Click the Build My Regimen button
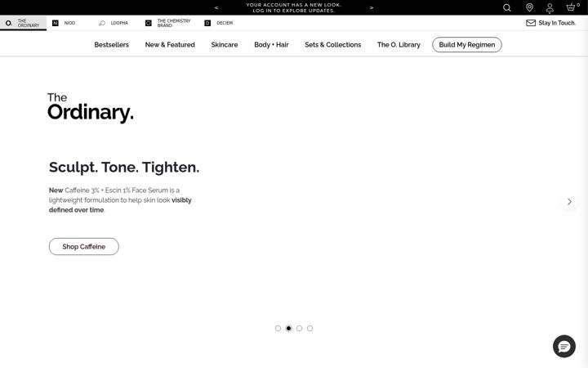 [x=467, y=45]
